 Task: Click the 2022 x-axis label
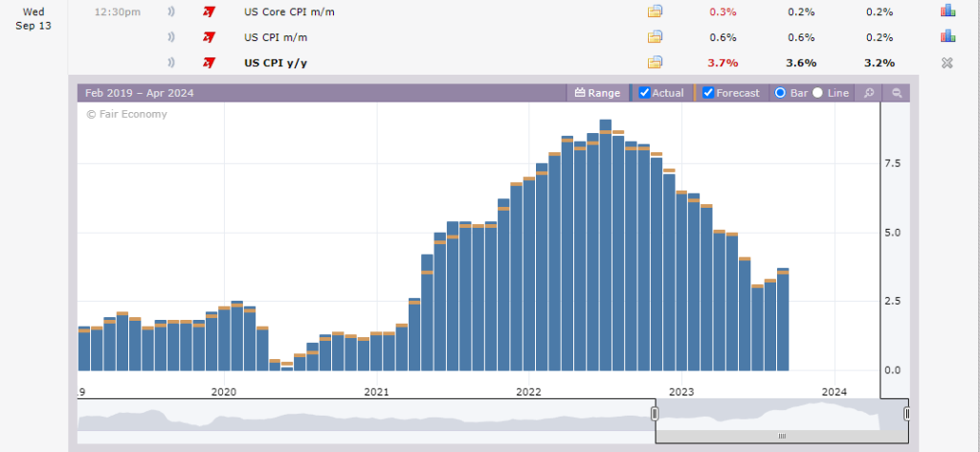tap(528, 392)
